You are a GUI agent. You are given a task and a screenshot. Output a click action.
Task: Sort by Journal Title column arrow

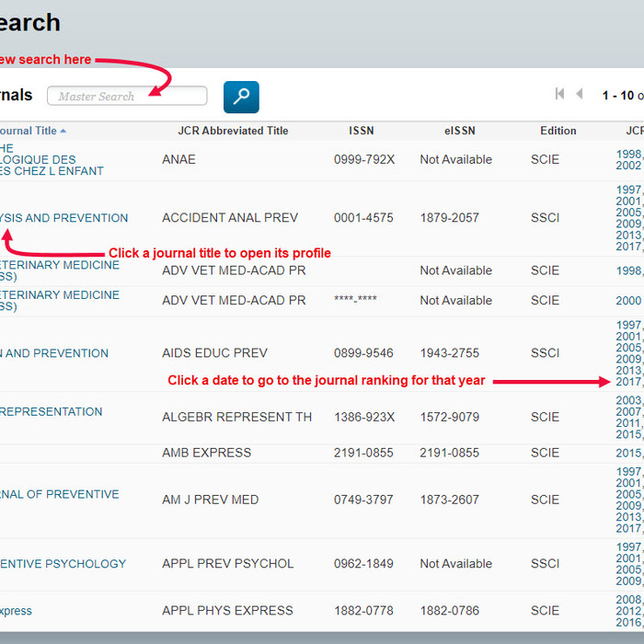click(63, 131)
